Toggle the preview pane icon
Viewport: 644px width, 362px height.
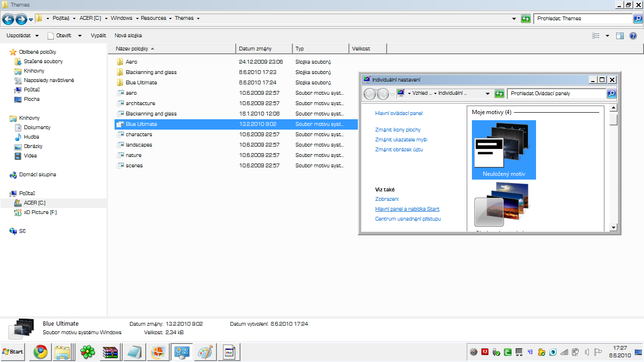[x=620, y=36]
